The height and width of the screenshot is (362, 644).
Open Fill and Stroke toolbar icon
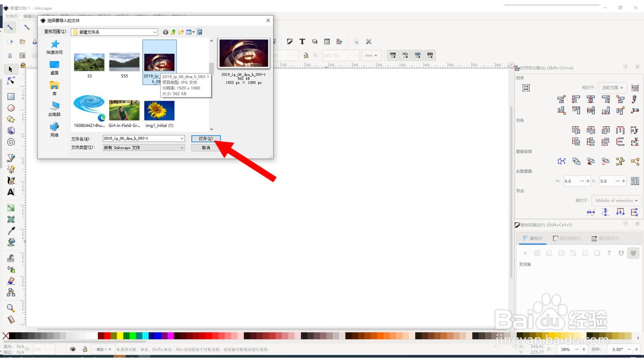click(290, 41)
